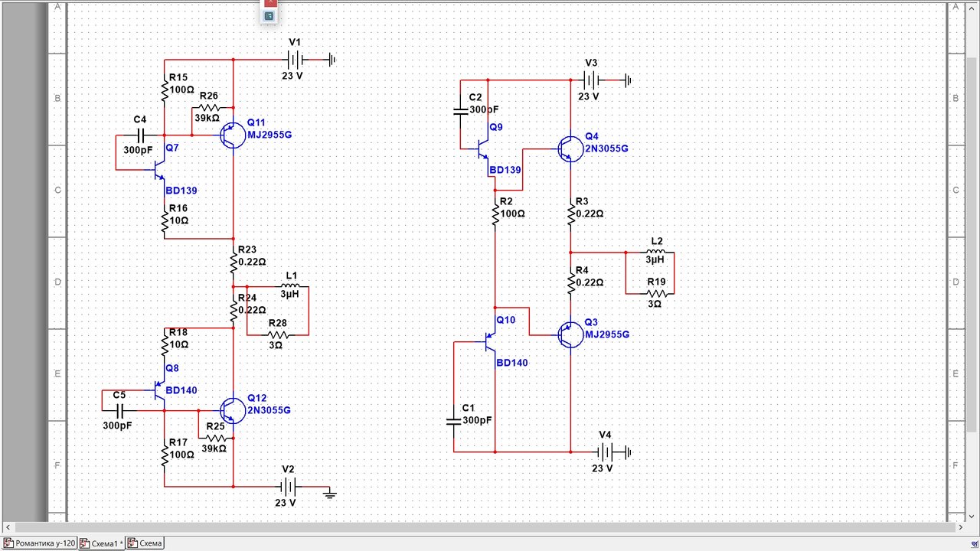The height and width of the screenshot is (551, 980).
Task: Select the R19 resistor symbol
Action: click(655, 294)
